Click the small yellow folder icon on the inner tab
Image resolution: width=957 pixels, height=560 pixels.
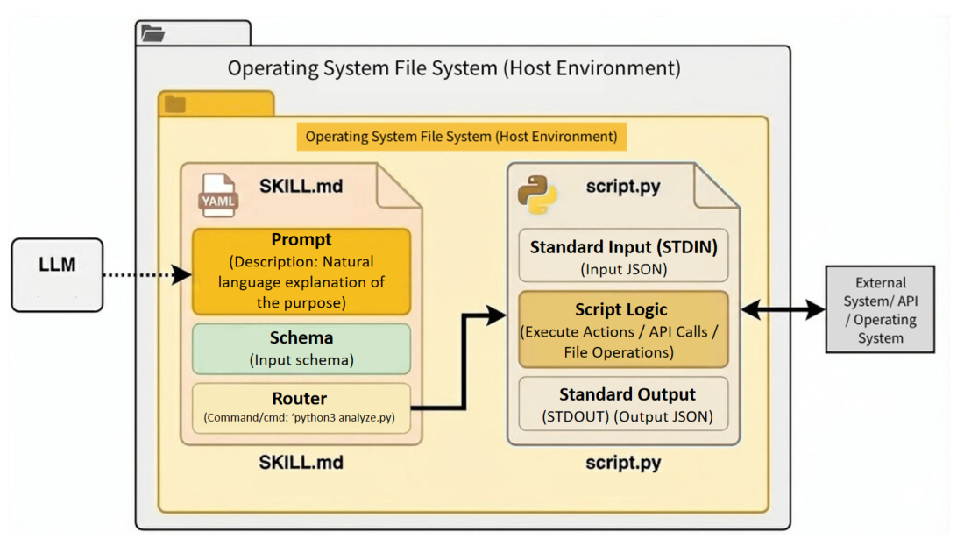(x=175, y=104)
